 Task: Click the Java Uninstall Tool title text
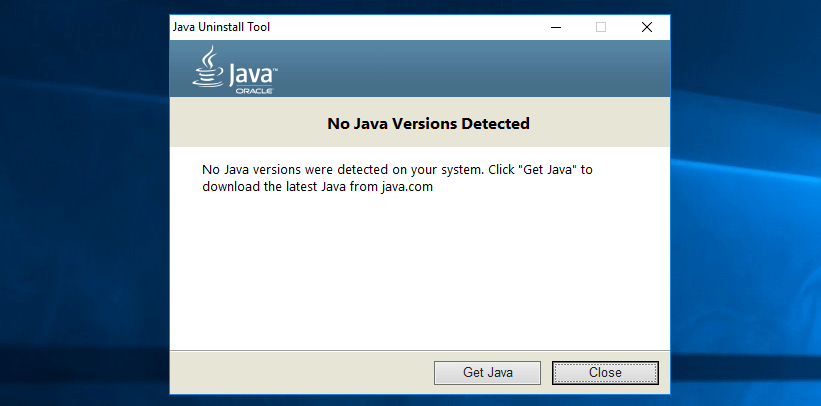tap(221, 27)
